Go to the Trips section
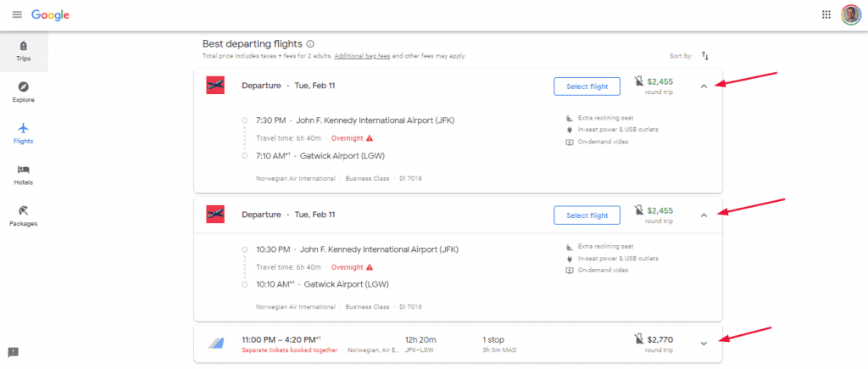 coord(24,52)
